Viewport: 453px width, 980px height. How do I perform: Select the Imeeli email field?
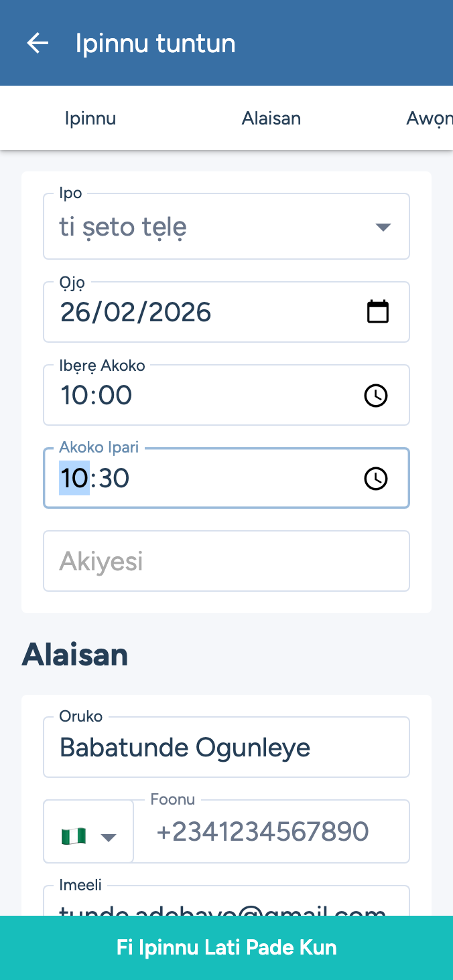click(x=226, y=904)
